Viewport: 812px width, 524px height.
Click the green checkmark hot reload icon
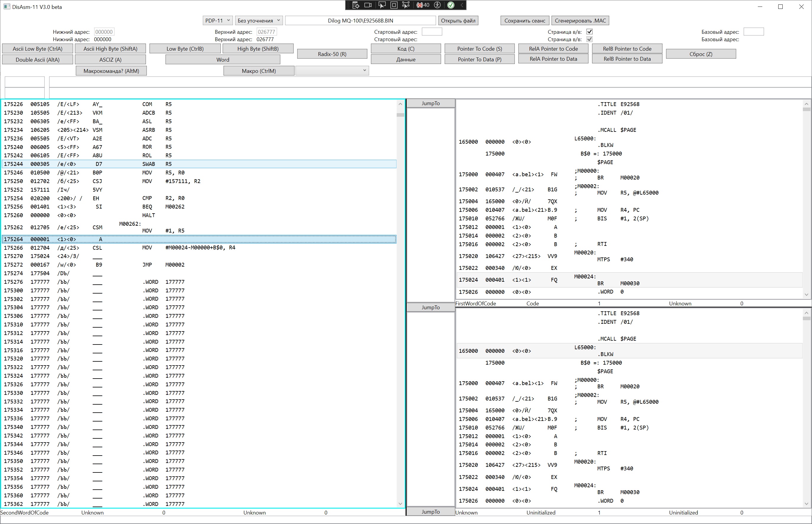[451, 5]
